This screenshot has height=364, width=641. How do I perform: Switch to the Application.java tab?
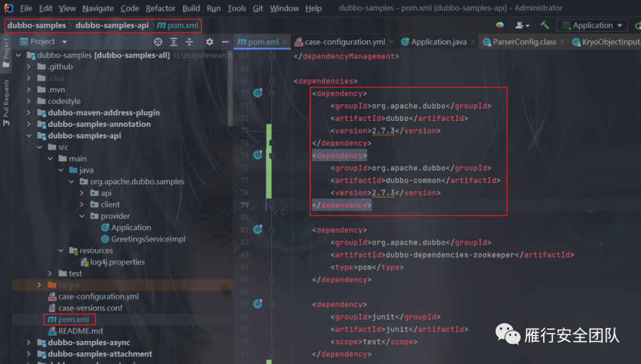(x=439, y=41)
